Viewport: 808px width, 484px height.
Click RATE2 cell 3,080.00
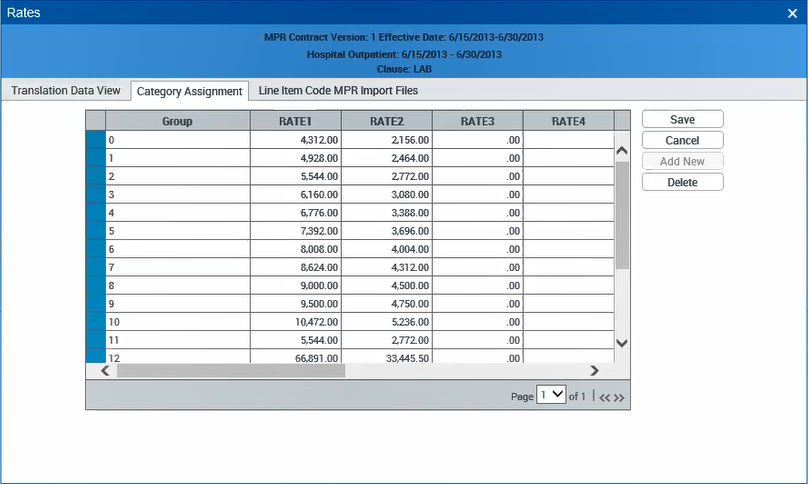pos(386,194)
